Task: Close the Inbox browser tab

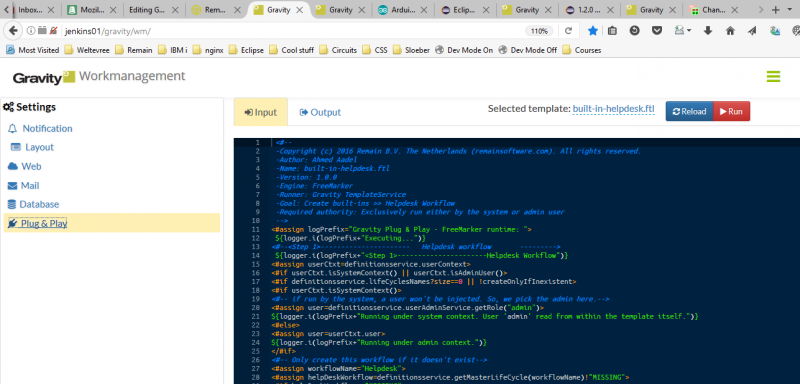Action: point(52,10)
